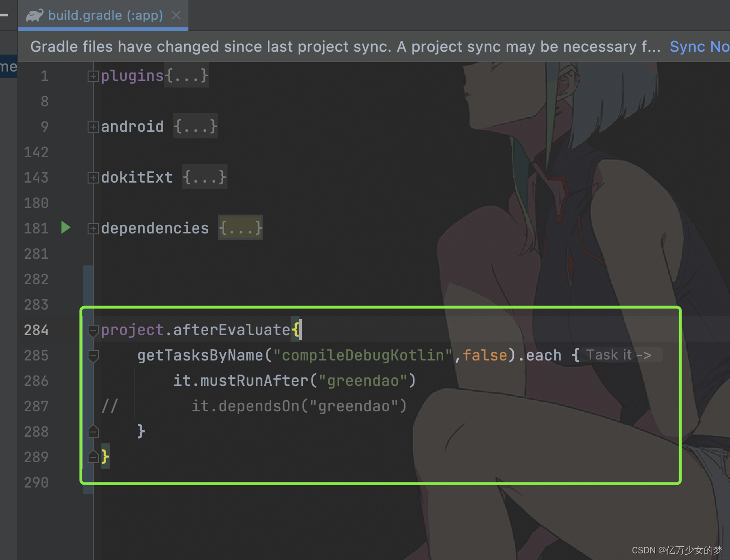The width and height of the screenshot is (730, 560).
Task: Place the caret on the it.mustRunAfter line
Action: [294, 380]
